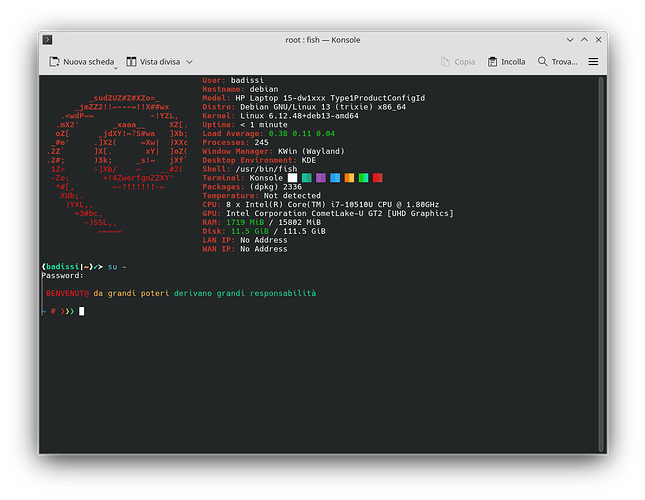Viewport: 645px width, 500px height.
Task: Click the orange color block in terminal output
Action: (x=349, y=177)
